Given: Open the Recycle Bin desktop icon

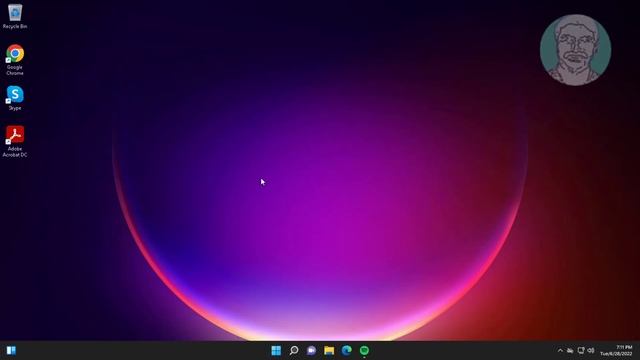Looking at the screenshot, I should (x=15, y=16).
